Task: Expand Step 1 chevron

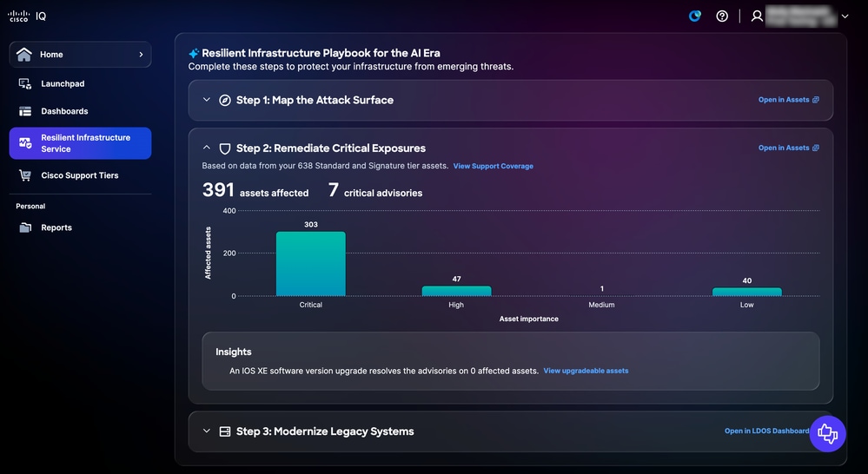Action: [x=207, y=100]
